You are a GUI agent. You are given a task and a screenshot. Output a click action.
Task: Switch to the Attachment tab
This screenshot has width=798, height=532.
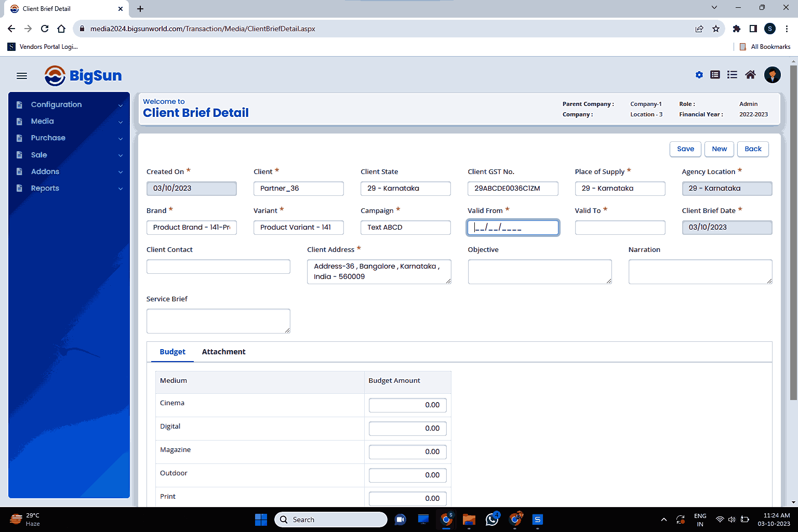click(x=223, y=352)
